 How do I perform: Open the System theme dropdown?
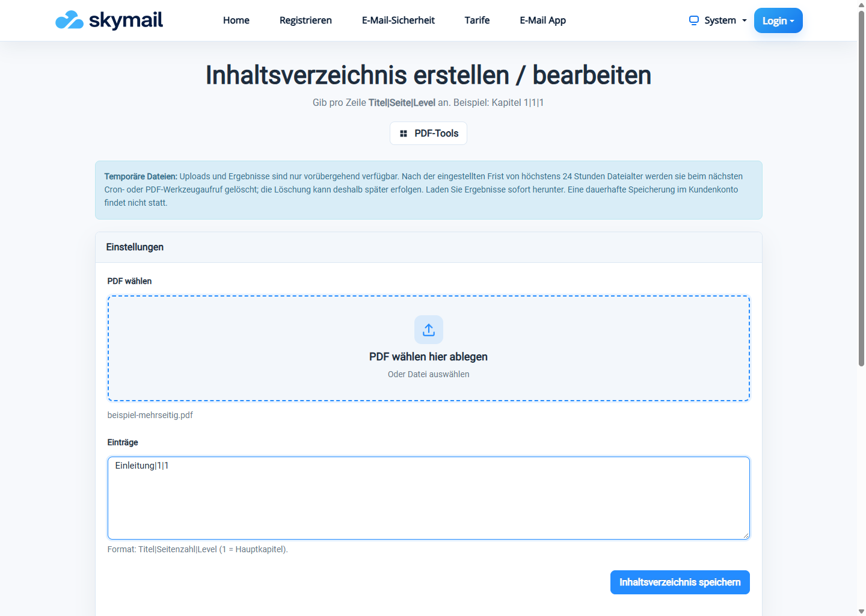pos(718,20)
